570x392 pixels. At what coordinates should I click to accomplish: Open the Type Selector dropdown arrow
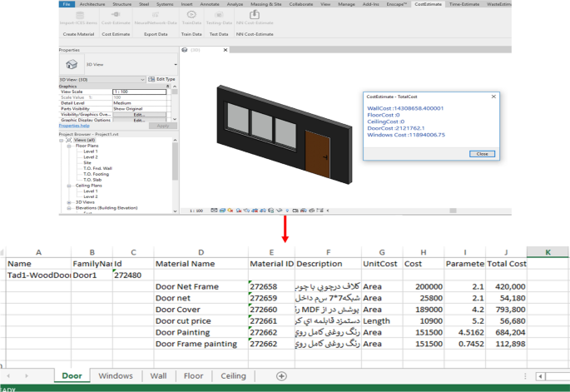176,65
